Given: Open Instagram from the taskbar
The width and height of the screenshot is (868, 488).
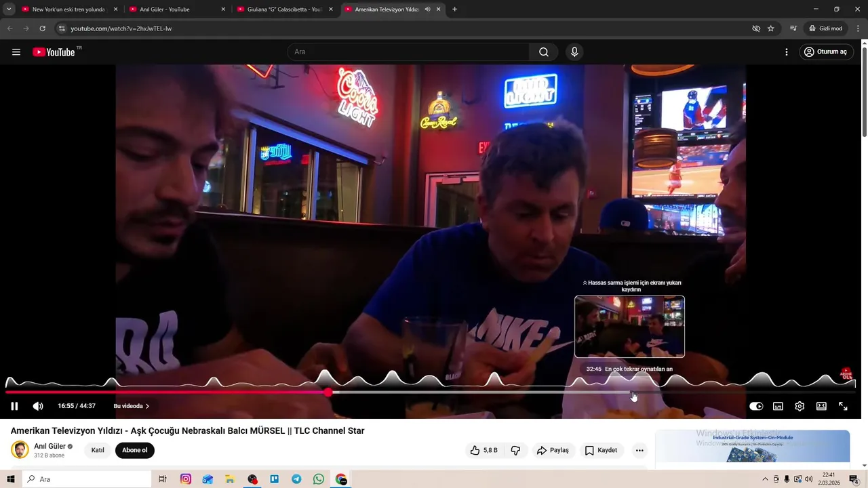Looking at the screenshot, I should click(x=186, y=479).
